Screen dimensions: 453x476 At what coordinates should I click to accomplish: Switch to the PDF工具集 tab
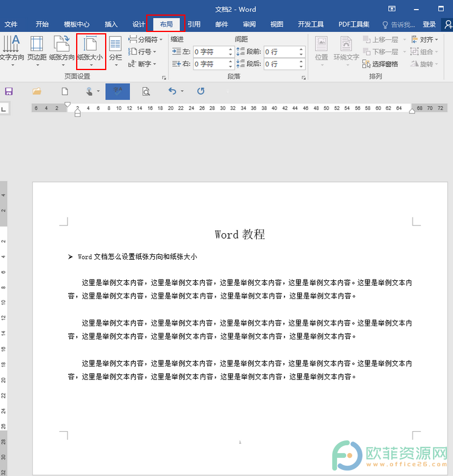(x=354, y=24)
